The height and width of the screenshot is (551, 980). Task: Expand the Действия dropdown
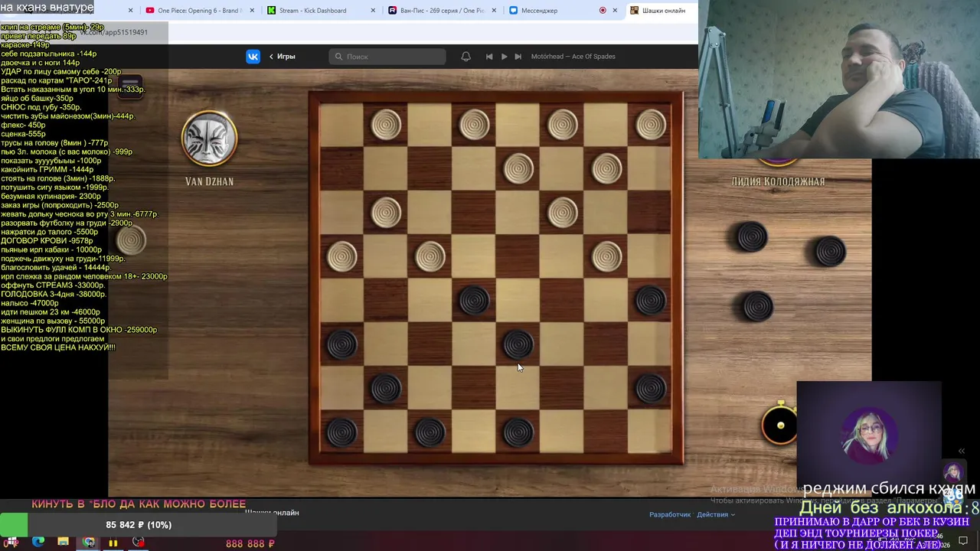point(715,514)
